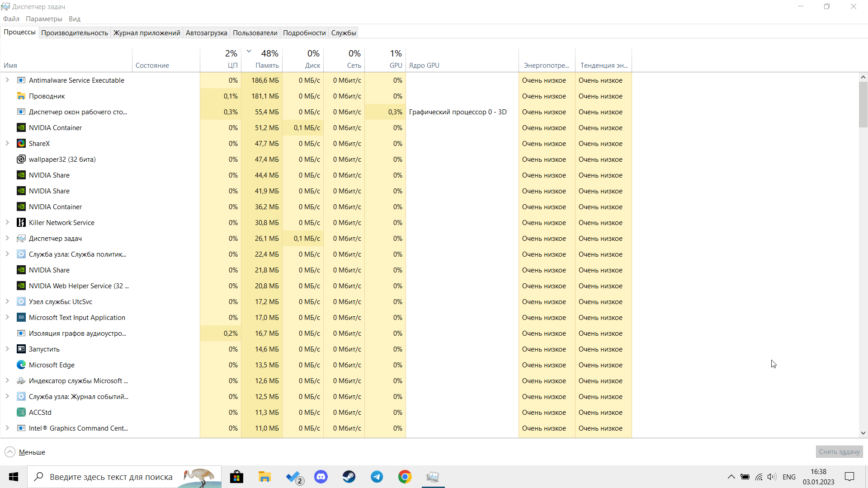868x488 pixels.
Task: Open the Вид menu
Action: tap(75, 19)
